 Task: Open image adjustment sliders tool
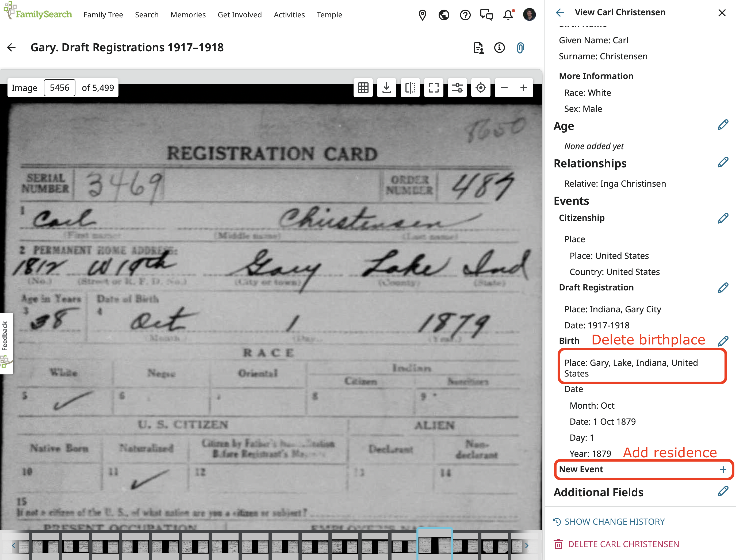[457, 88]
